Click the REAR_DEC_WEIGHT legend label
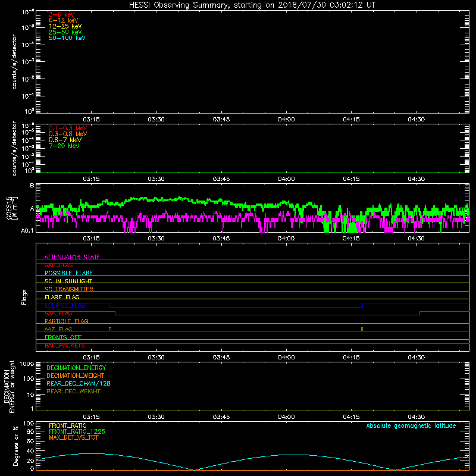 [73, 392]
